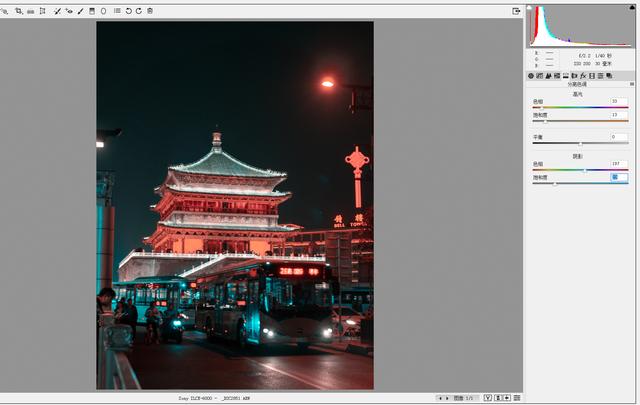Click the bell tower photo preview
The width and height of the screenshot is (640, 405).
pyautogui.click(x=235, y=205)
